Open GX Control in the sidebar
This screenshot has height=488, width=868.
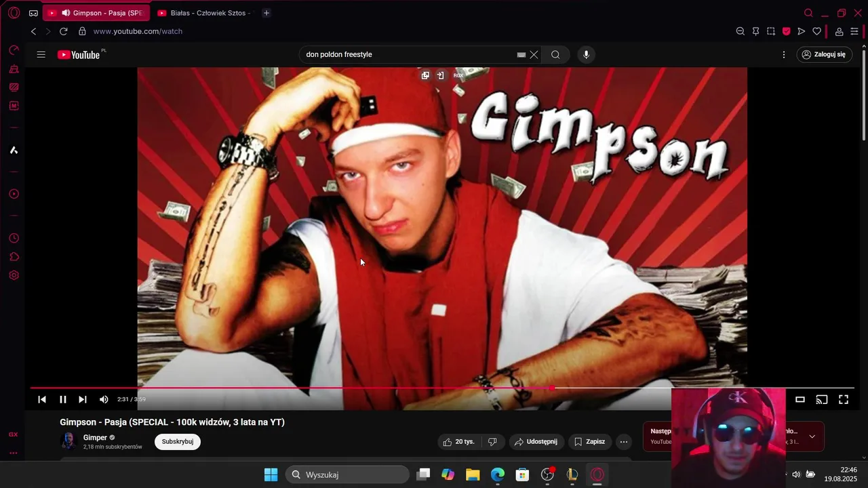point(14,50)
